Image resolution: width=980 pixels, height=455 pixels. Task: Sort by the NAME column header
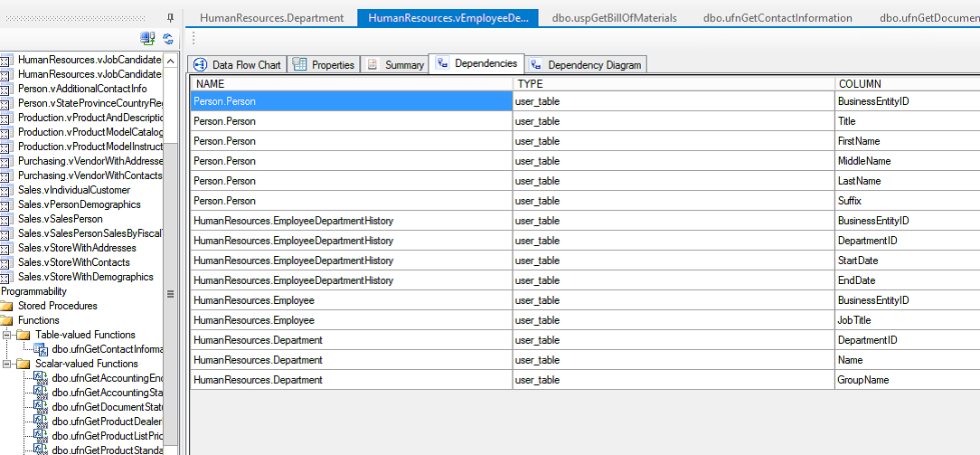tap(352, 84)
